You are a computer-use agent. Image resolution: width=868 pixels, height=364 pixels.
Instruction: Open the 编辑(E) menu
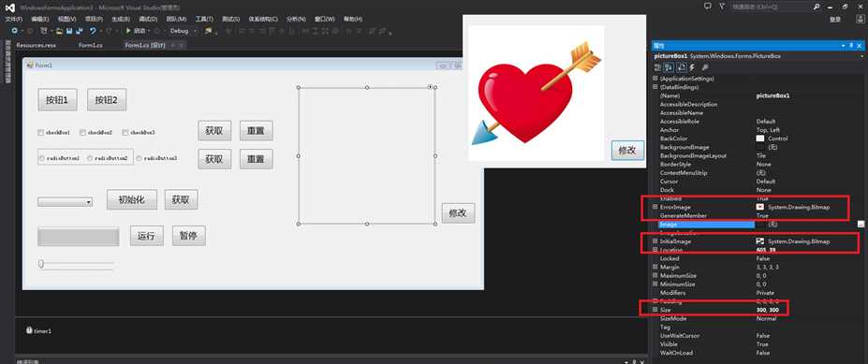point(40,19)
